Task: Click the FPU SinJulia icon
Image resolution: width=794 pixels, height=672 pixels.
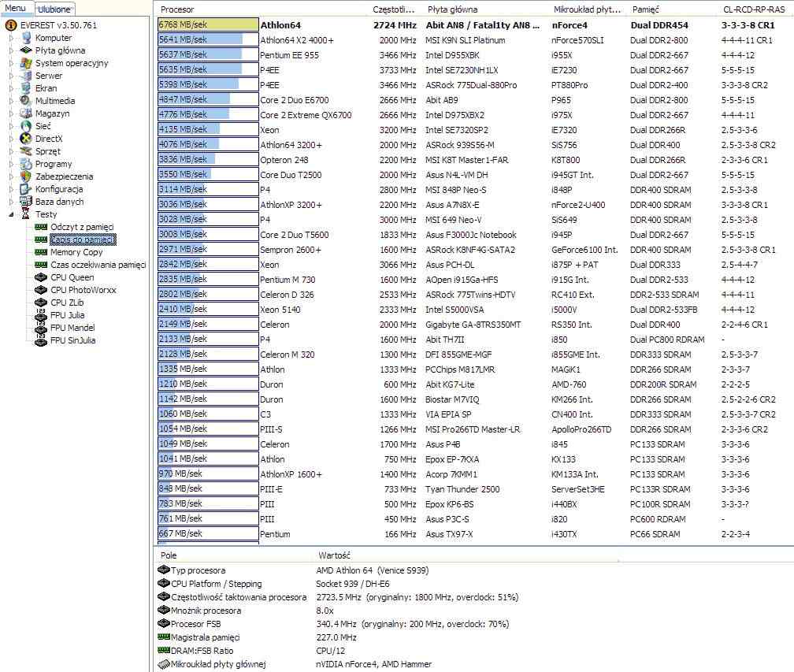Action: [x=41, y=341]
